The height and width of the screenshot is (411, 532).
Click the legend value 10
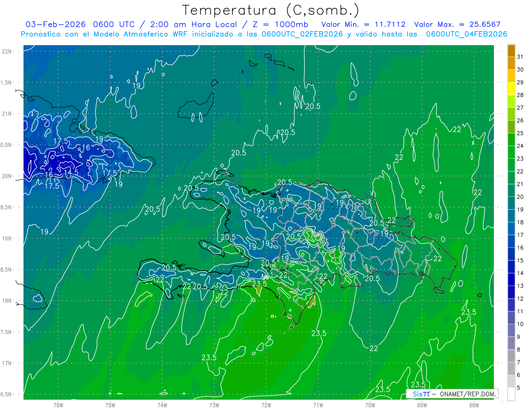tap(520, 324)
